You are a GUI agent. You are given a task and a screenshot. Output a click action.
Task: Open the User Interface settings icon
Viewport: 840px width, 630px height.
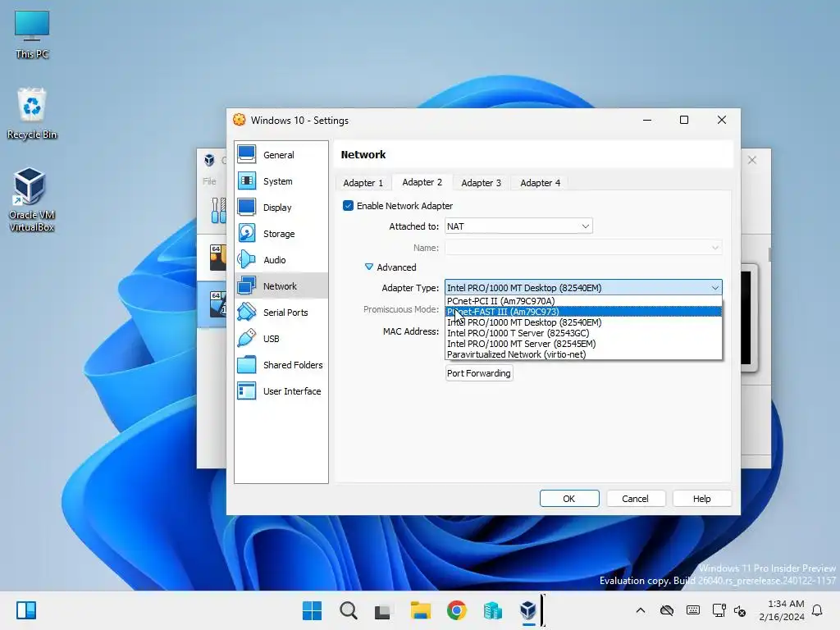[246, 391]
